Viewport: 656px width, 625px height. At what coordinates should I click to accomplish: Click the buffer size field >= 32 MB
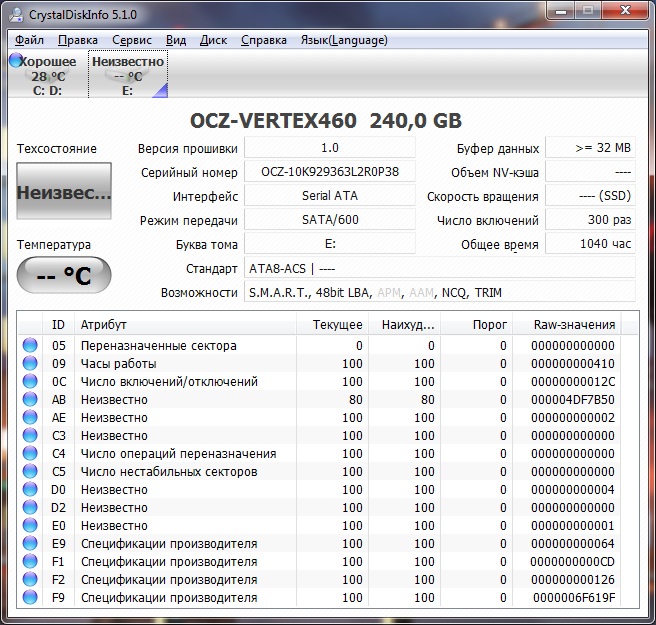(x=590, y=148)
